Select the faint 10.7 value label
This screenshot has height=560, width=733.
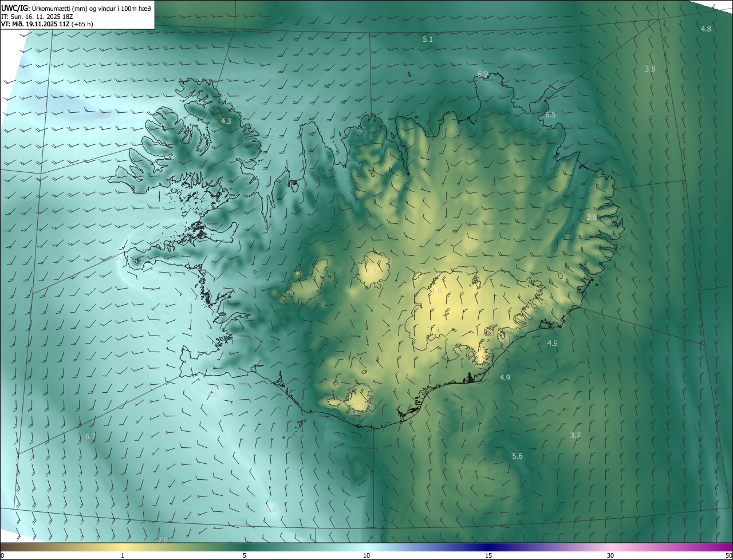pos(103,115)
